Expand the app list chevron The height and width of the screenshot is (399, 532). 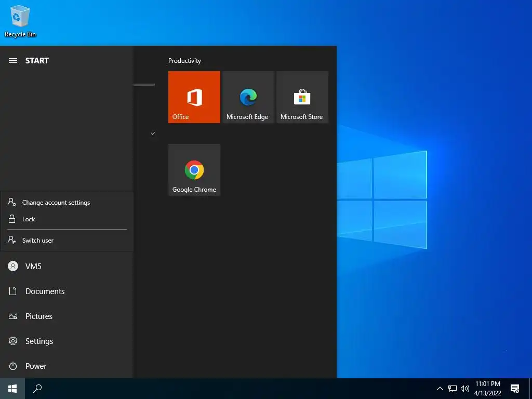(153, 134)
